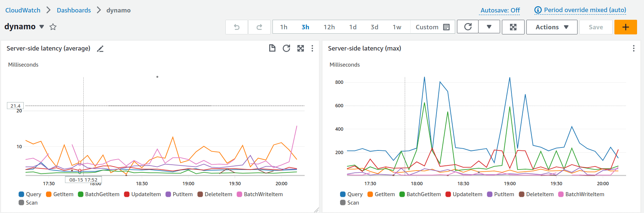Go to the CloudWatch breadcrumb
Screen dimensions: 644x213
coord(23,10)
